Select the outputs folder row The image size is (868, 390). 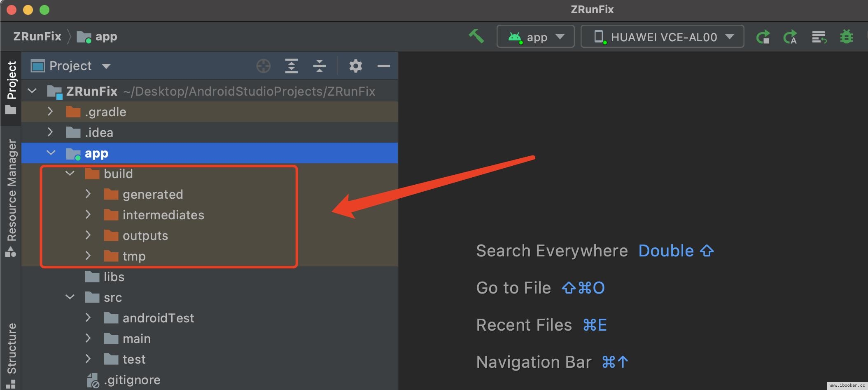210,235
